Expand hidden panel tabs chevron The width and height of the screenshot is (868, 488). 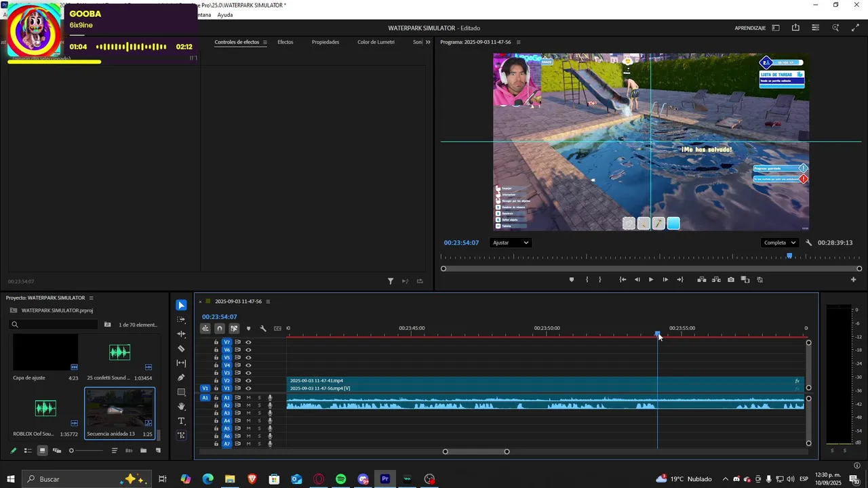[x=428, y=42]
